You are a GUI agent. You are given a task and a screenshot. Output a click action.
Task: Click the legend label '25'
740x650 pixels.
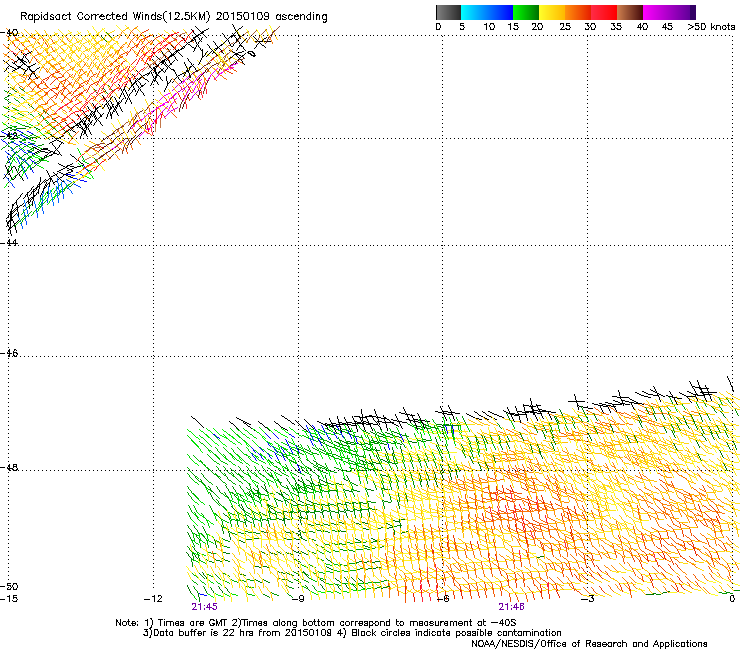565,27
